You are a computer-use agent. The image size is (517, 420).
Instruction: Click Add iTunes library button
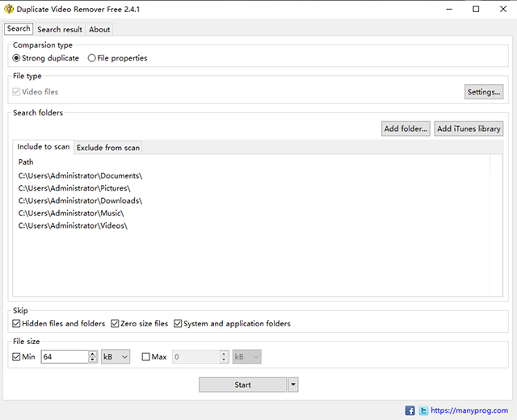click(x=469, y=128)
